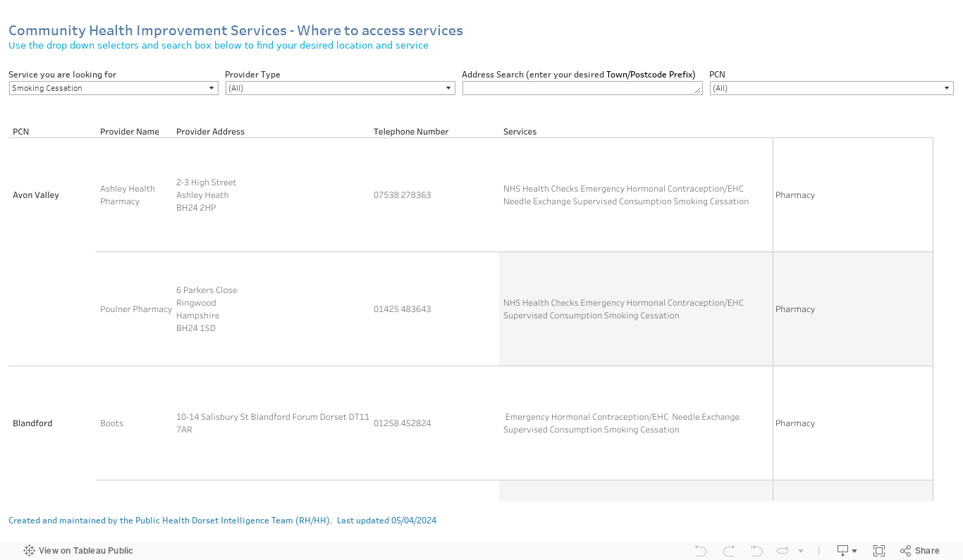
Task: Click the Provider Address column header
Action: 210,132
